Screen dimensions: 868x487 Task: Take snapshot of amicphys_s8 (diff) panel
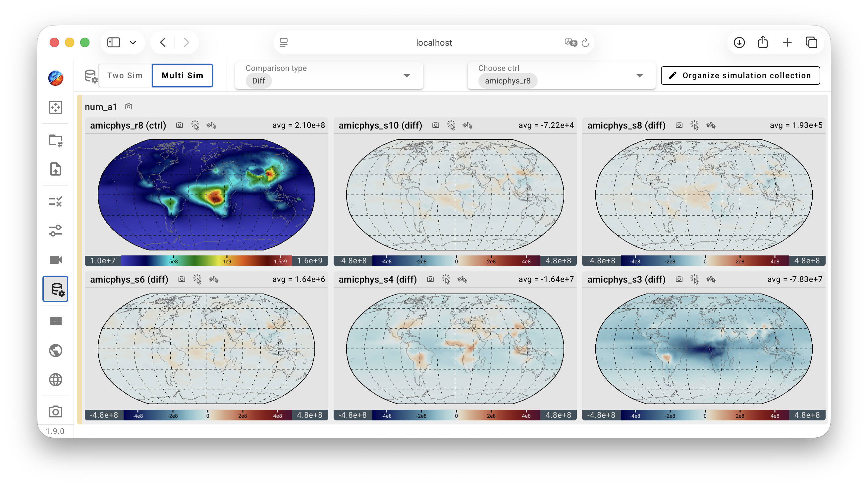[x=679, y=125]
